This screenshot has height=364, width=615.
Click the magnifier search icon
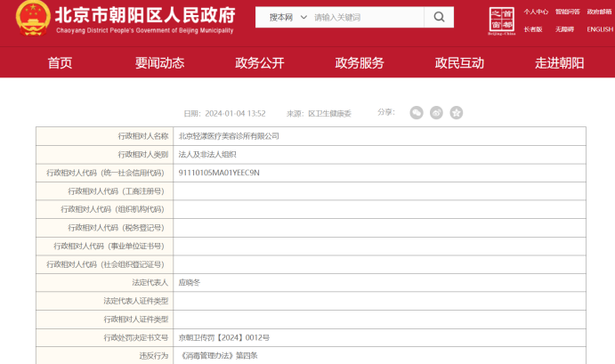tap(439, 17)
